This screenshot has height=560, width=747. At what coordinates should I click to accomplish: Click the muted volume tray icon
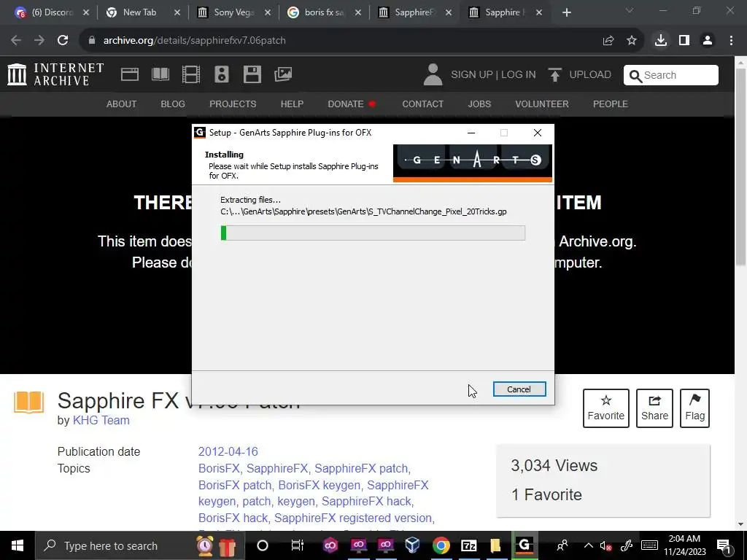point(606,546)
